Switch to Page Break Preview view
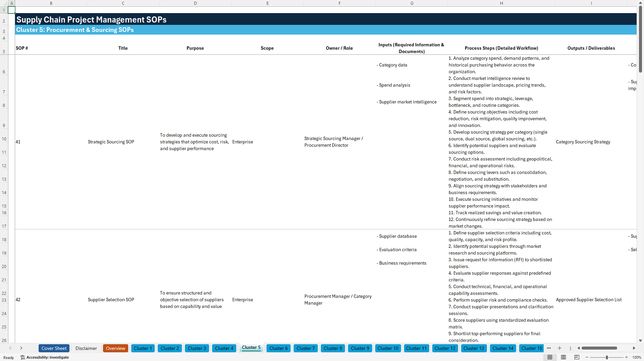This screenshot has height=361, width=644. point(577,357)
